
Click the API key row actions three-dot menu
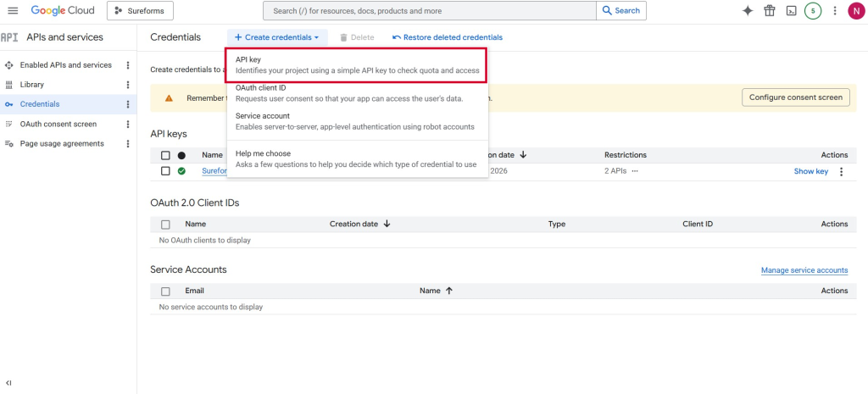842,171
